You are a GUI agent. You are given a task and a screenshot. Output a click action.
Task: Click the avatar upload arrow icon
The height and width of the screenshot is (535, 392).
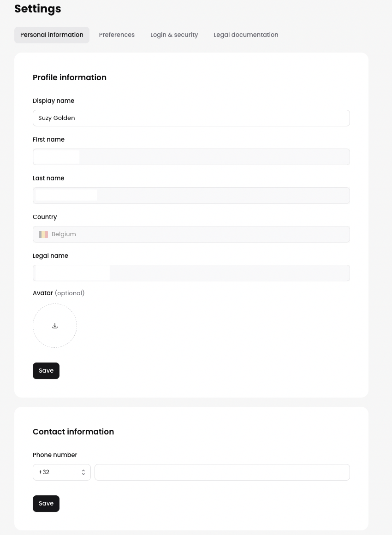[55, 326]
